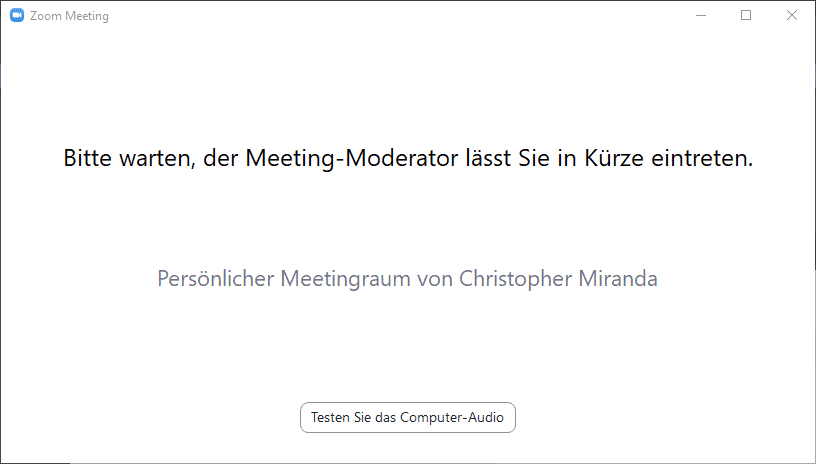The height and width of the screenshot is (464, 816).
Task: Click the Zoom camera logo icon
Action: [x=17, y=16]
